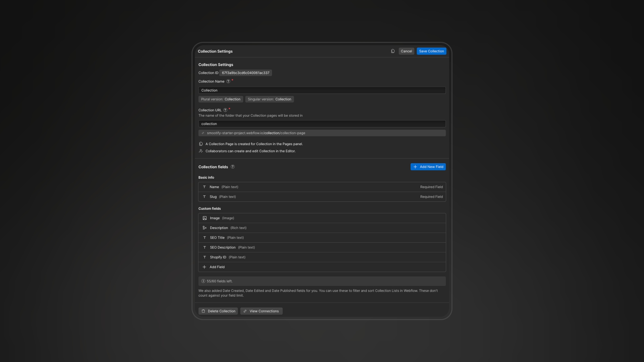Click the link icon before the collection URL preview
This screenshot has height=362, width=644.
(203, 133)
